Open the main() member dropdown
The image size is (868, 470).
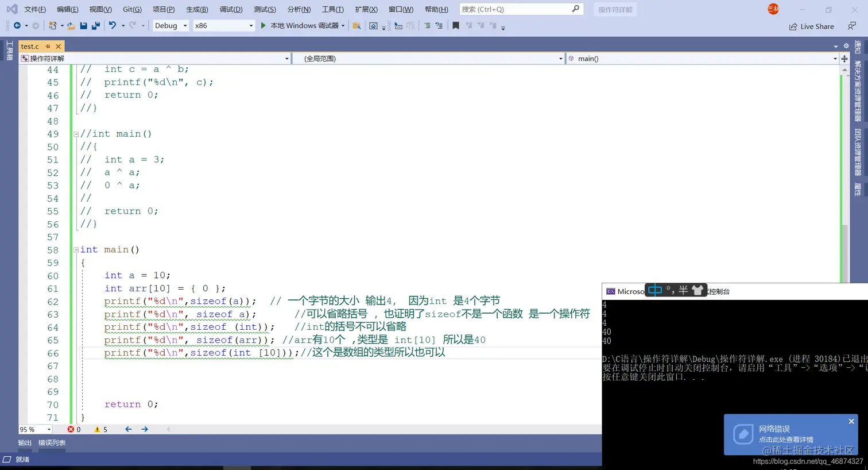tap(703, 59)
